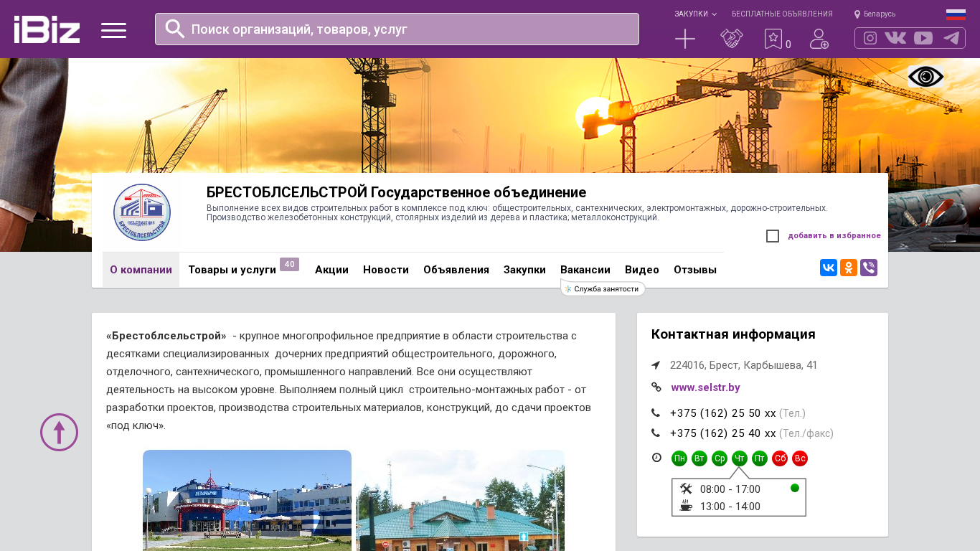Open the green-roof building photo thumbnail

click(x=460, y=500)
